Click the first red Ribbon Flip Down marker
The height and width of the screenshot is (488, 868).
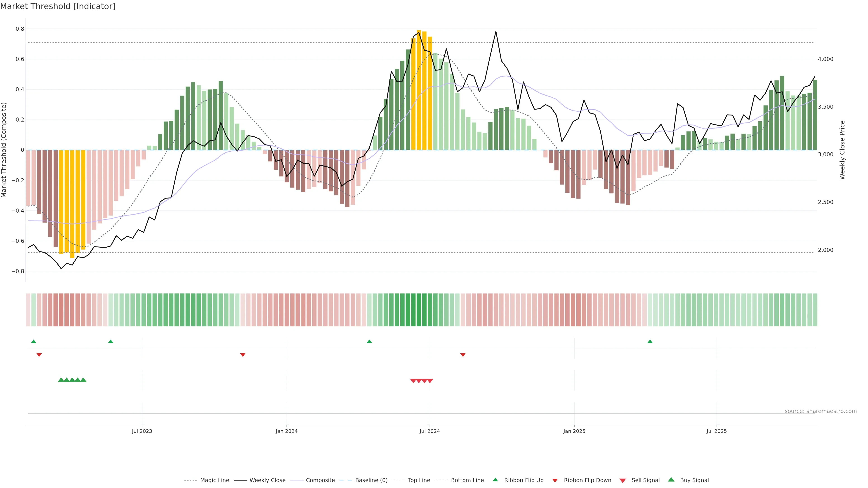point(39,355)
